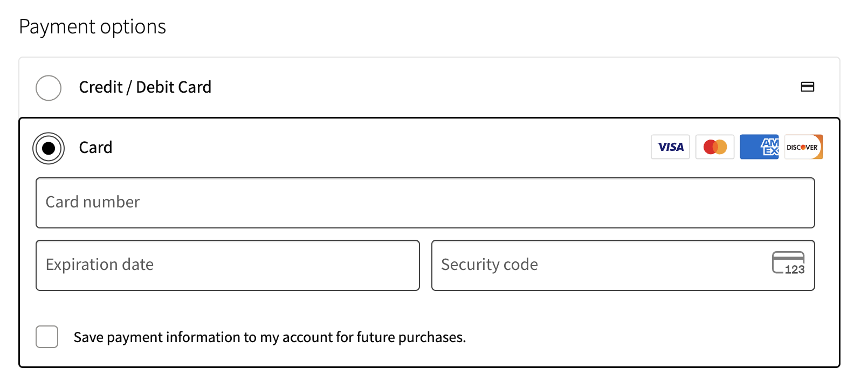Screen dimensions: 868x389
Task: Click the Mastercard logo icon
Action: click(715, 147)
